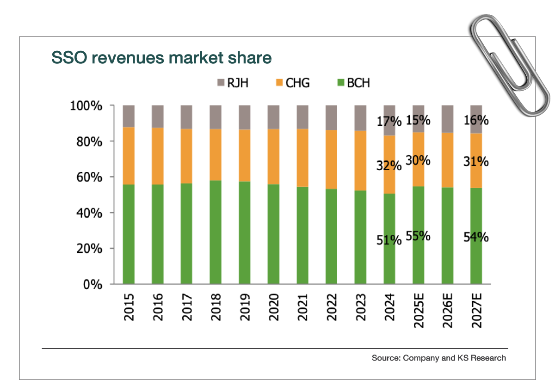
Task: Select the gray RJH segment of 2026E bar
Action: coord(447,119)
